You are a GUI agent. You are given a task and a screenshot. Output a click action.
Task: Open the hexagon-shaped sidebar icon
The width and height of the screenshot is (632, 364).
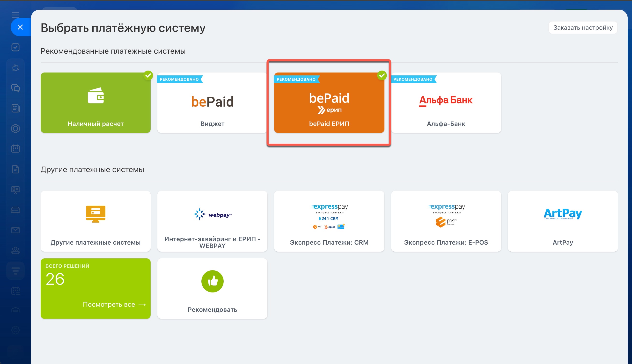(x=15, y=129)
